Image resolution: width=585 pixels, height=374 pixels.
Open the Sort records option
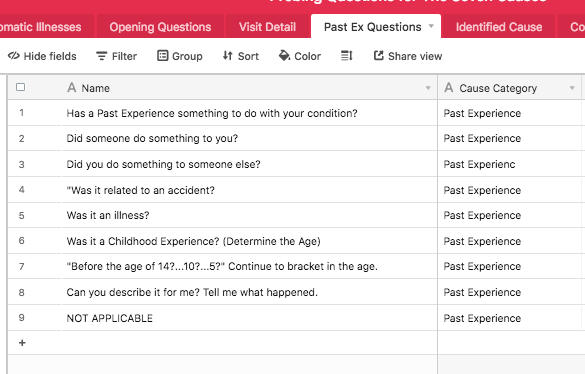click(x=241, y=56)
